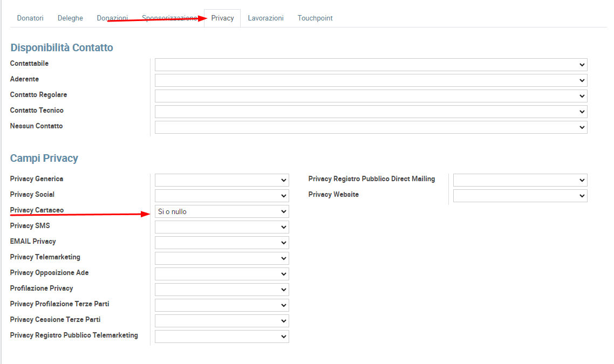Open the Donatori tab
The width and height of the screenshot is (614, 364).
[x=30, y=18]
